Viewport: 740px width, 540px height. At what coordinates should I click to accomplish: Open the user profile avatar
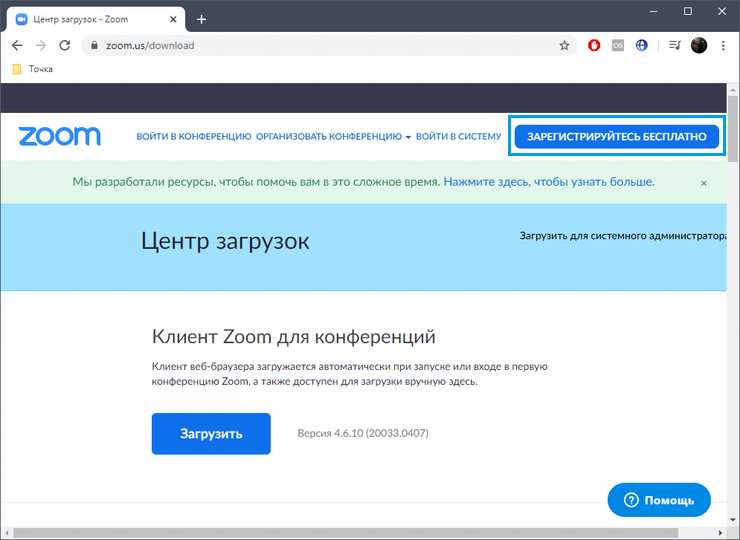coord(699,45)
